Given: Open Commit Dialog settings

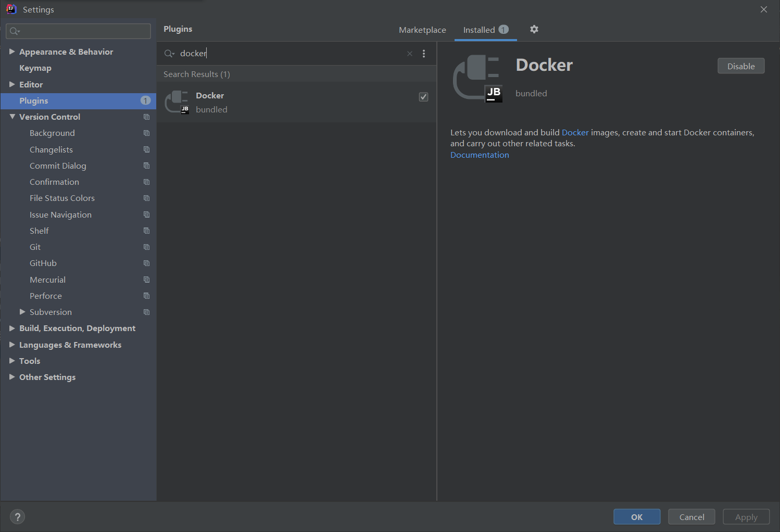Looking at the screenshot, I should click(x=58, y=166).
